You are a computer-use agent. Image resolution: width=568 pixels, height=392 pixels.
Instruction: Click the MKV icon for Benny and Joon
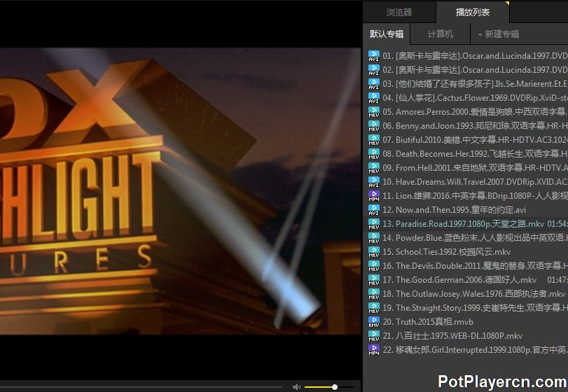pos(374,126)
